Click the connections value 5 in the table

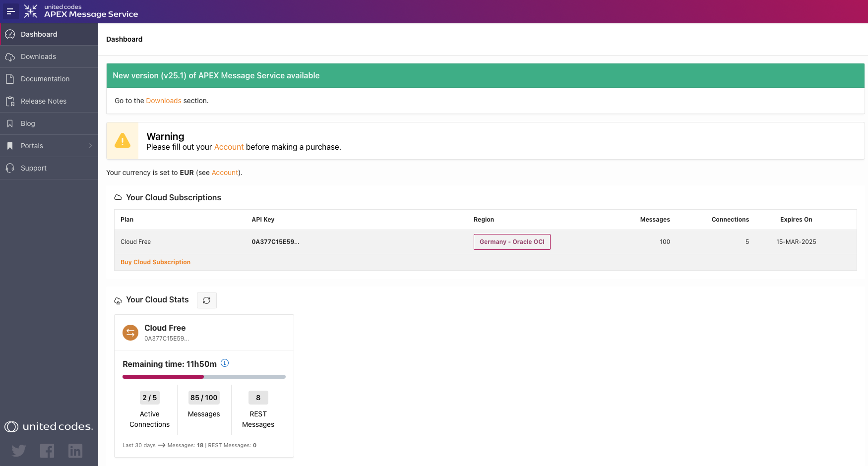(747, 242)
